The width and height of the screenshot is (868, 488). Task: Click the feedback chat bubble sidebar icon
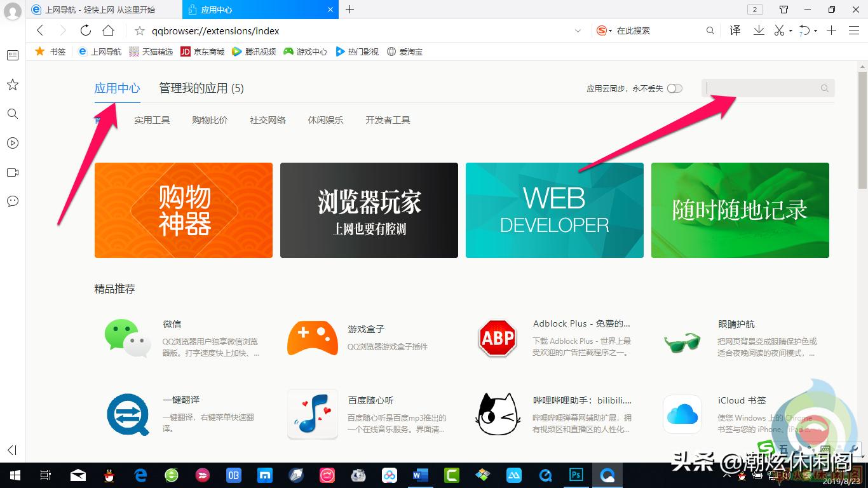12,201
